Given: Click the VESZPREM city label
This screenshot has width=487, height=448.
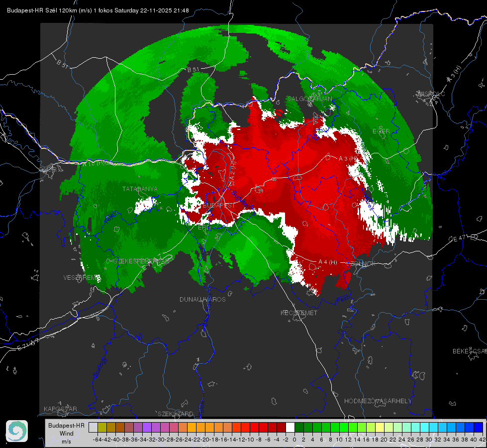Looking at the screenshot, I should click(x=80, y=277).
